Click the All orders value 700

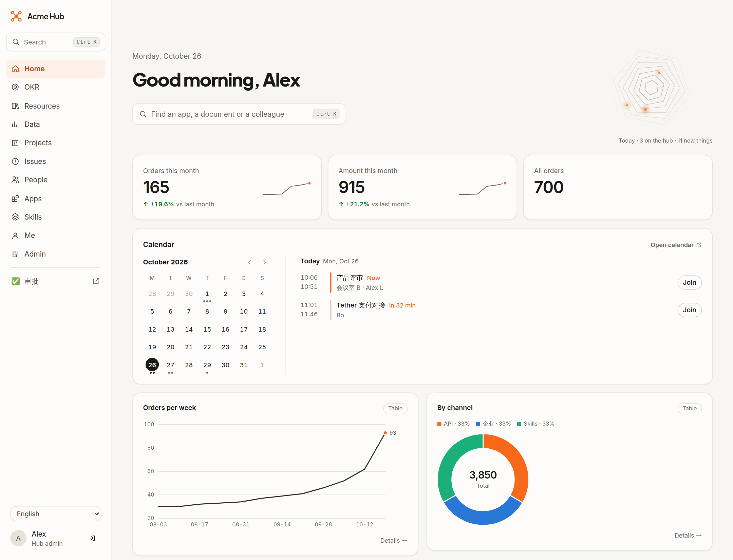coord(549,187)
